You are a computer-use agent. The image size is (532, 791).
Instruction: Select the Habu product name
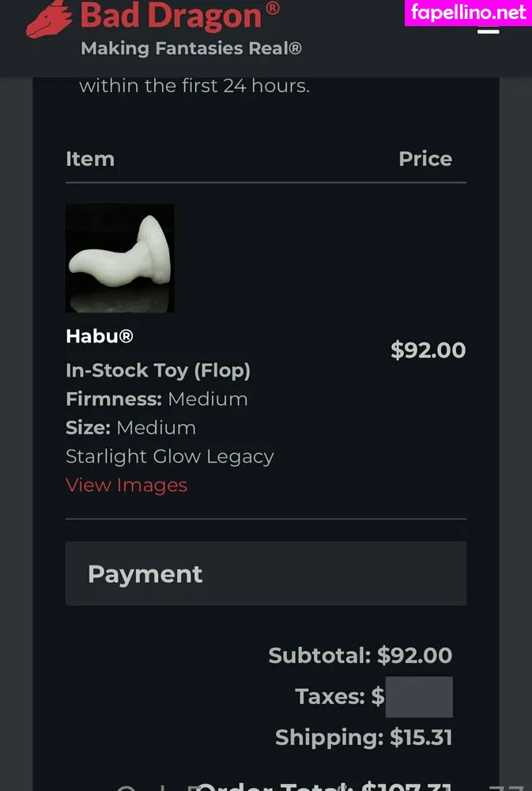(x=100, y=336)
